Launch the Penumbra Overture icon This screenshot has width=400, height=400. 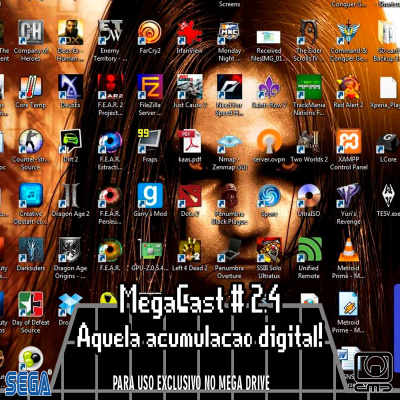(x=229, y=250)
